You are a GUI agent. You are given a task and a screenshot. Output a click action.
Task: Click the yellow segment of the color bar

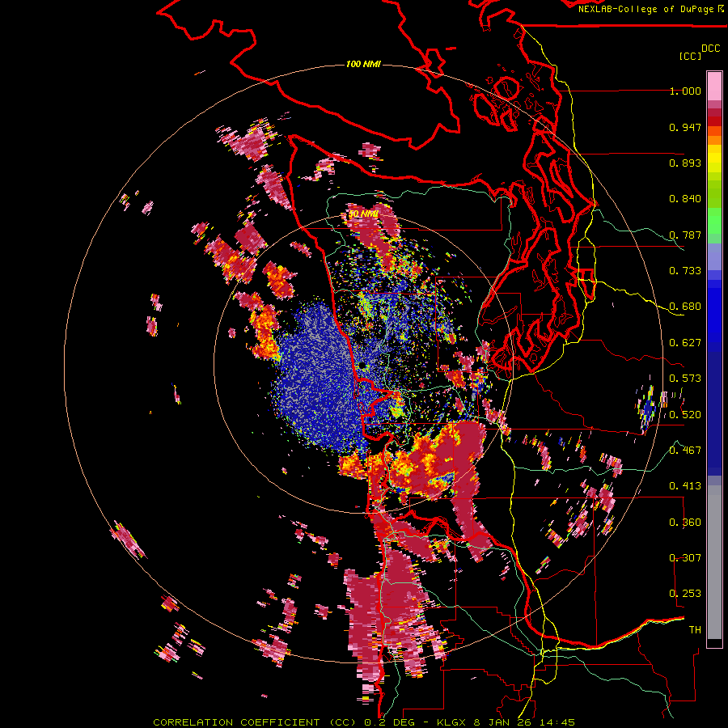click(714, 159)
